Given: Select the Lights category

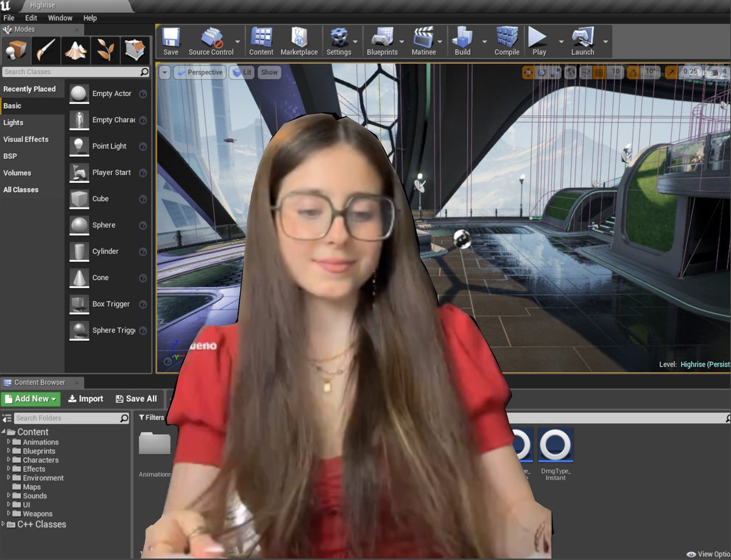Looking at the screenshot, I should click(13, 122).
